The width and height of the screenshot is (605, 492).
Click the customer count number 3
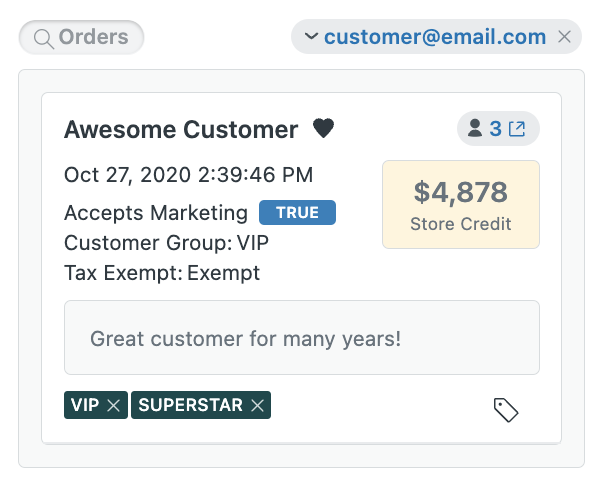(495, 128)
